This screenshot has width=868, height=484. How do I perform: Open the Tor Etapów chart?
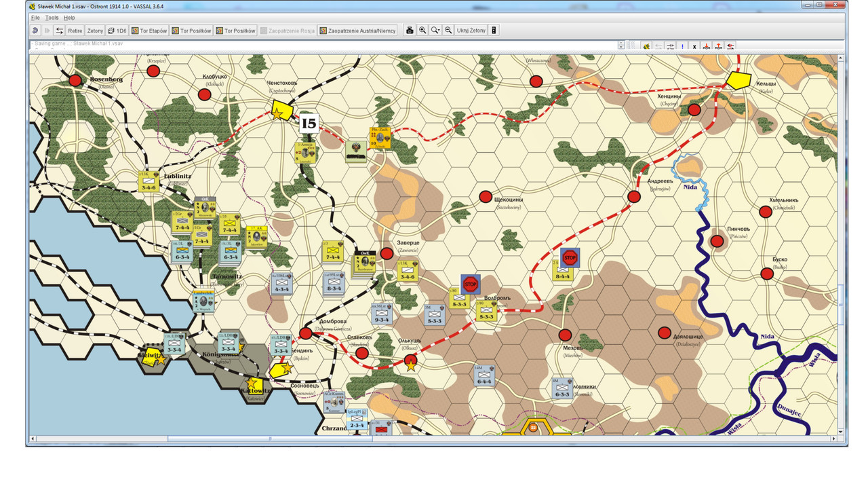(149, 31)
